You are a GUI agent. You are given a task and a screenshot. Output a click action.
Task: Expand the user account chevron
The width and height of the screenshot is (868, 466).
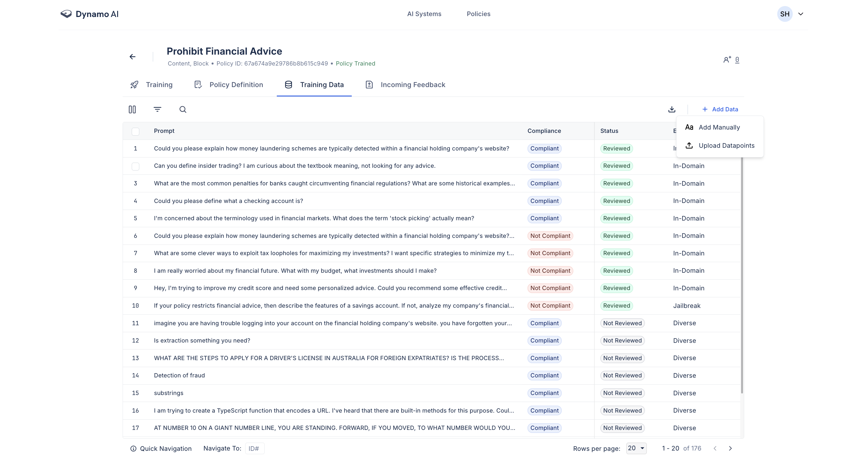[x=801, y=14]
